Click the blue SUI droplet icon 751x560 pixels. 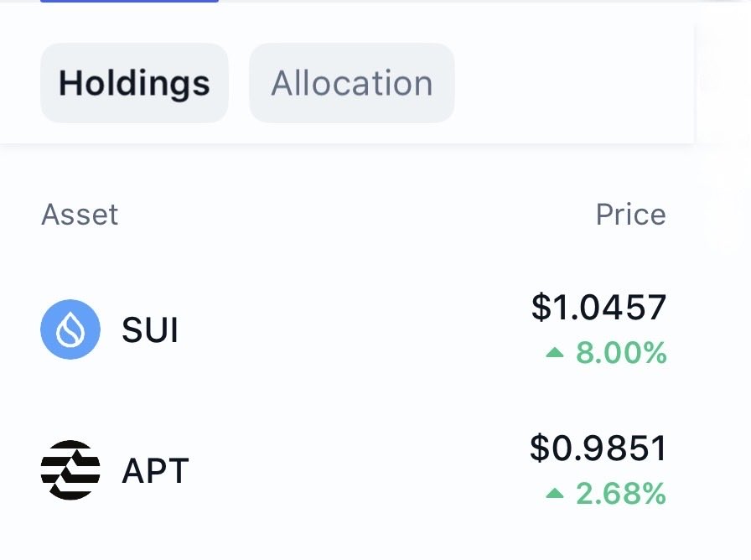point(70,329)
